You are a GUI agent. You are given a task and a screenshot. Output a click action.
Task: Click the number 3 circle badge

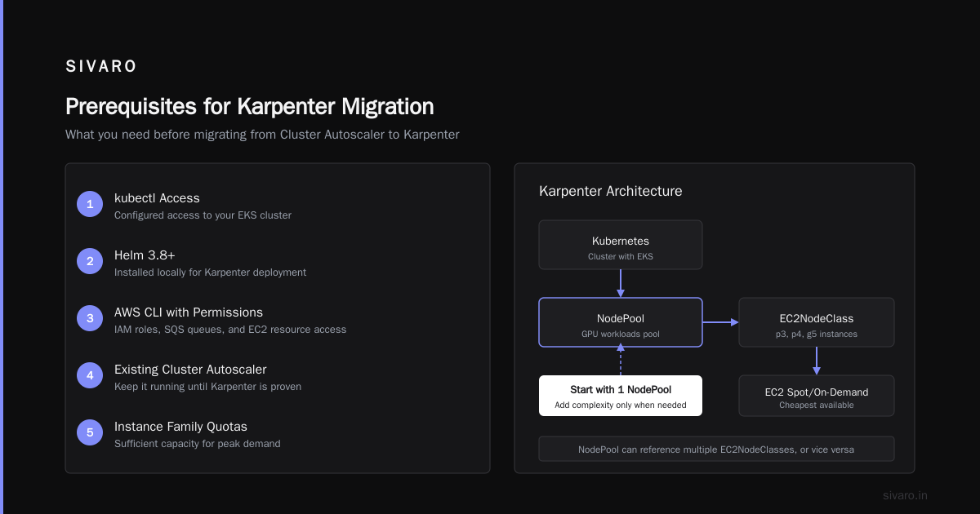[90, 318]
